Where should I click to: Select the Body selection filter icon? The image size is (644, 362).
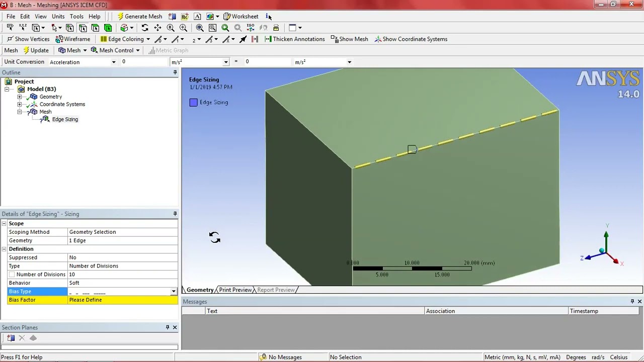[x=108, y=28]
